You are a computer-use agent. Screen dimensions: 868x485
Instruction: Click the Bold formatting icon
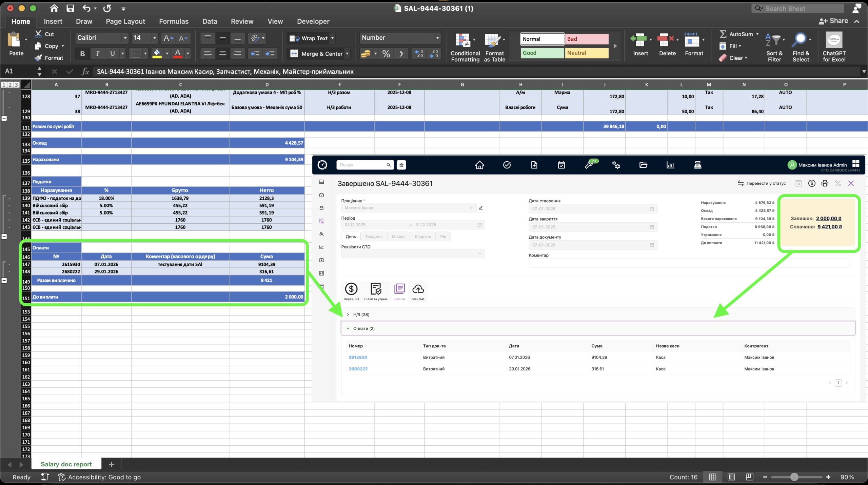[82, 54]
